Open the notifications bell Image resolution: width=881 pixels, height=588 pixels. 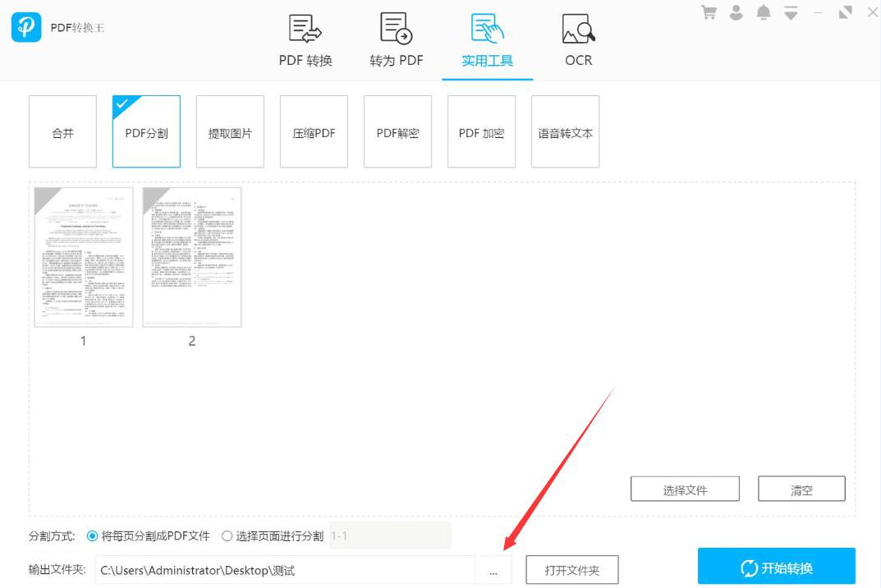763,12
